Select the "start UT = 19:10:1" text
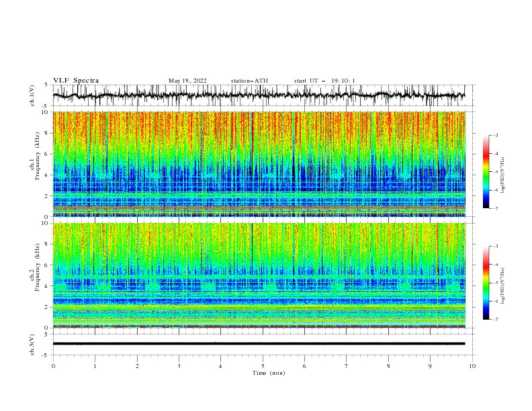The width and height of the screenshot is (532, 411). point(324,81)
